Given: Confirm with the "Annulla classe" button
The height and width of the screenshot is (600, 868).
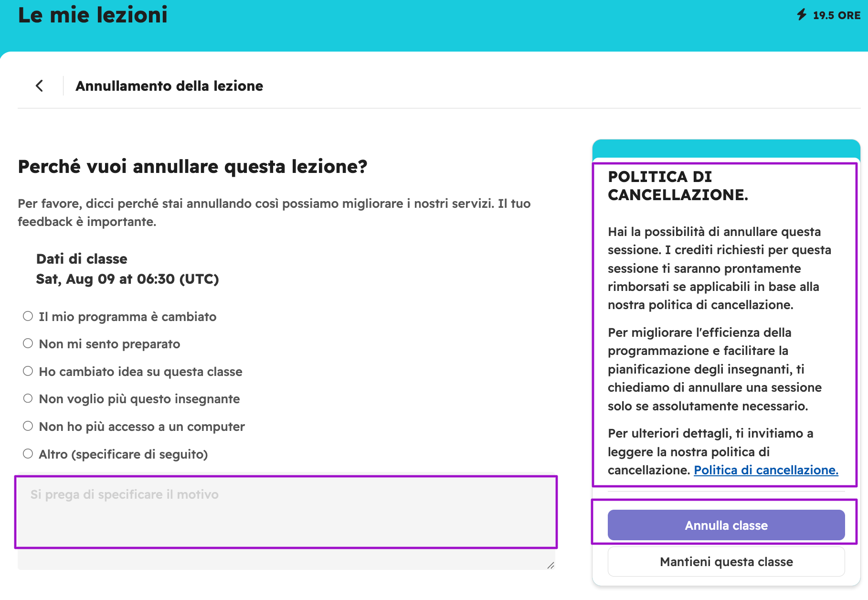Looking at the screenshot, I should coord(726,525).
